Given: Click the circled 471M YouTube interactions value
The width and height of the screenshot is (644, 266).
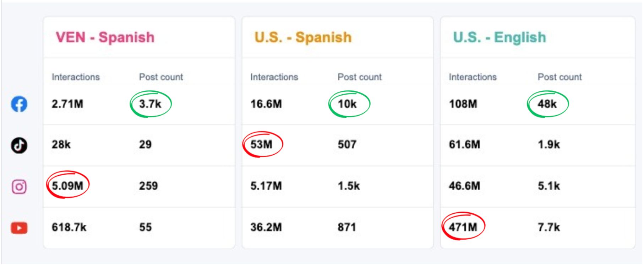Looking at the screenshot, I should pyautogui.click(x=463, y=227).
